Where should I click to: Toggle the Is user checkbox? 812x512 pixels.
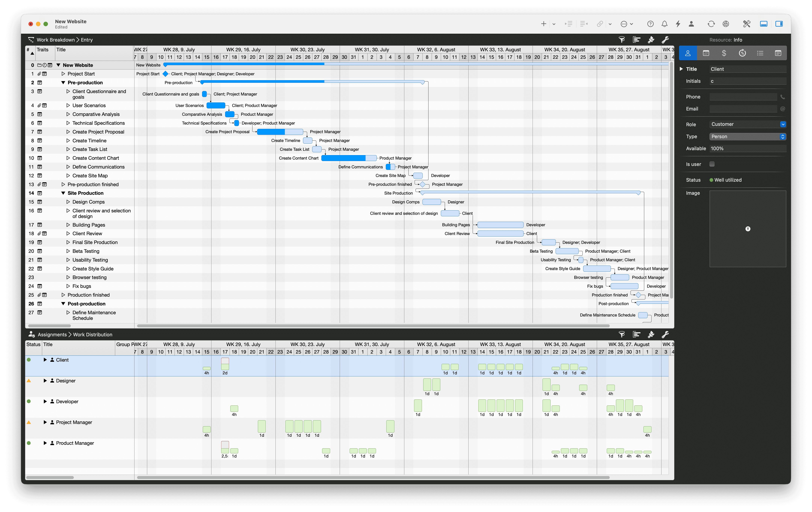pos(712,164)
